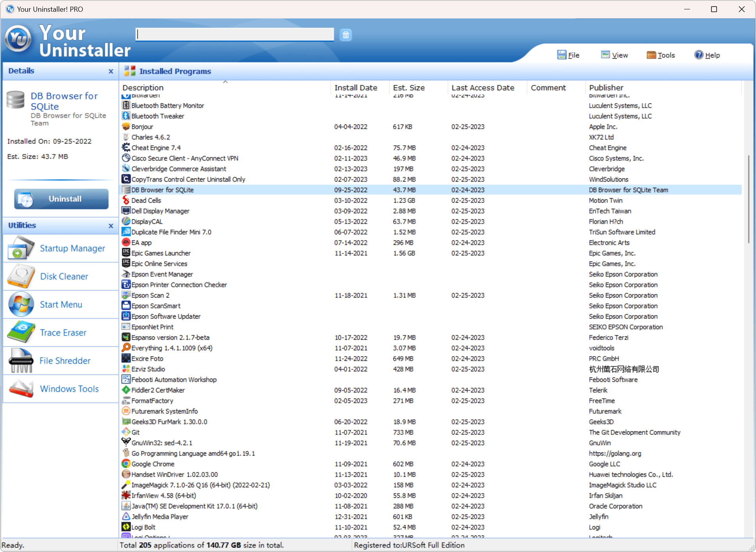The image size is (756, 552).
Task: Sort programs by Install Date
Action: point(355,88)
